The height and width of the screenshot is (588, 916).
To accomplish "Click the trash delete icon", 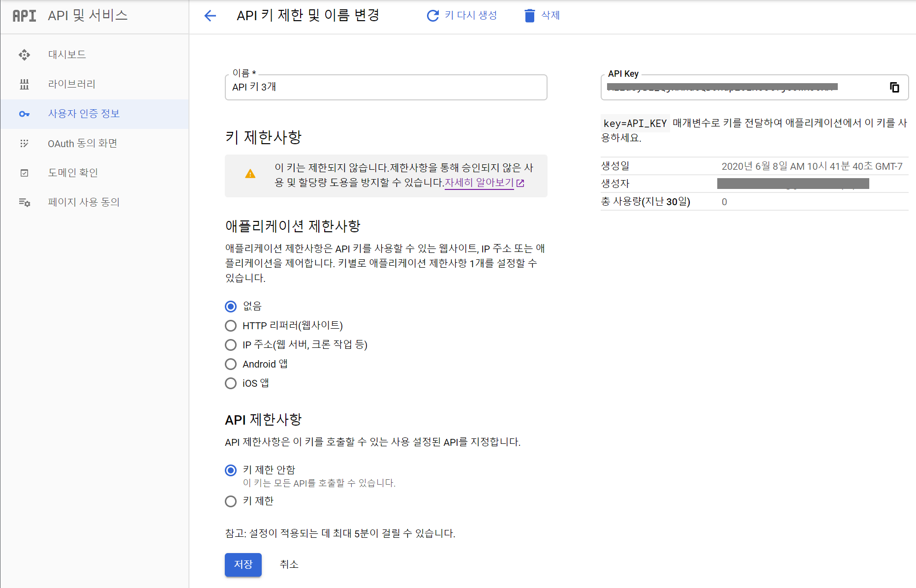I will tap(529, 16).
